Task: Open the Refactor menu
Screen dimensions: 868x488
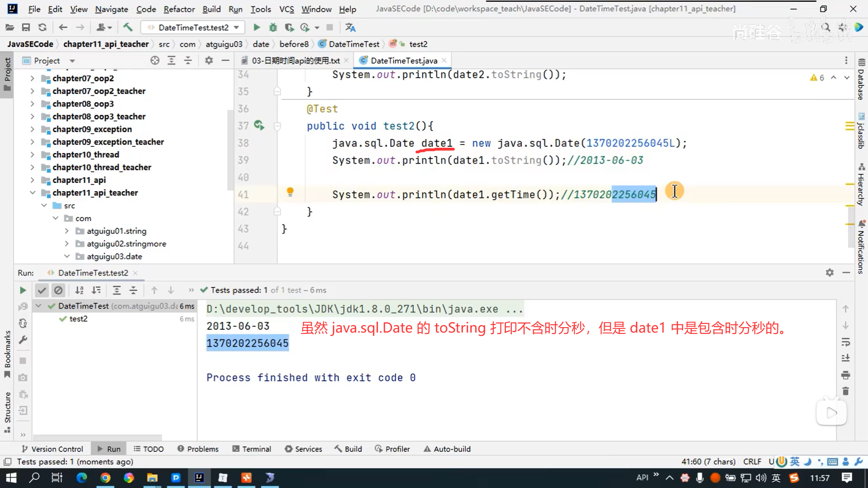Action: 179,9
